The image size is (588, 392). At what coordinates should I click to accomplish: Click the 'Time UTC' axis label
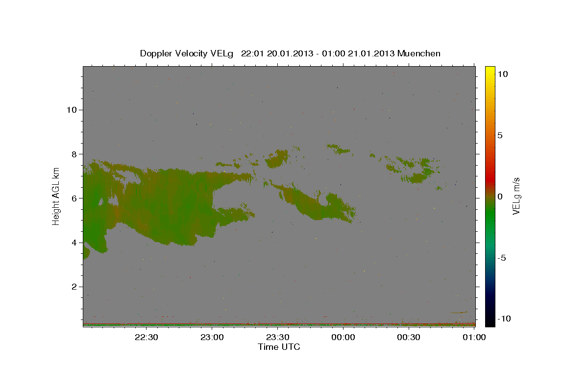point(279,347)
